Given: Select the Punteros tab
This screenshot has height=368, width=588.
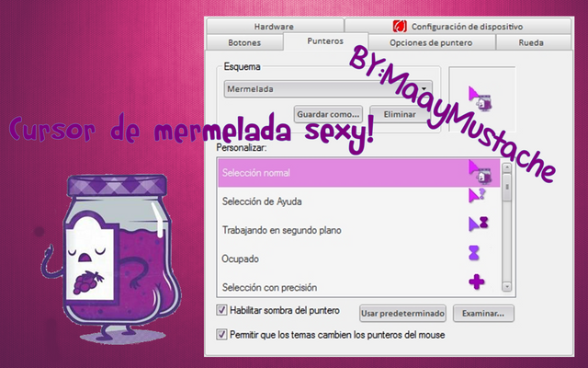Looking at the screenshot, I should click(x=325, y=40).
